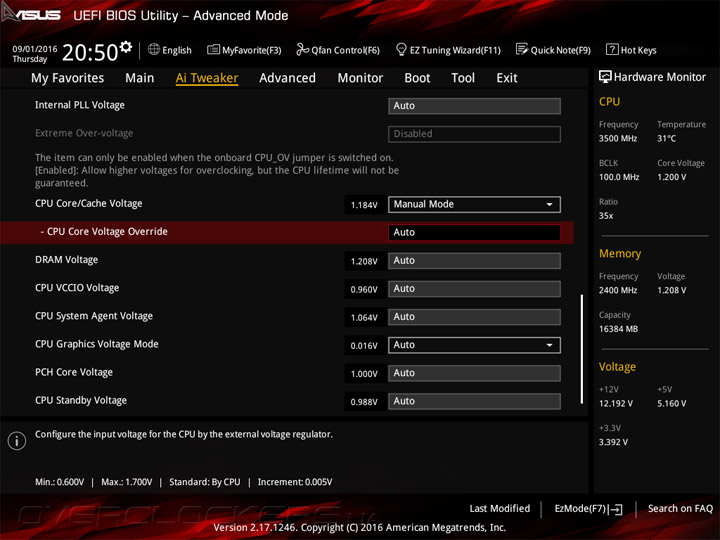720x540 pixels.
Task: Select the Internal PLL Voltage label
Action: pyautogui.click(x=80, y=105)
